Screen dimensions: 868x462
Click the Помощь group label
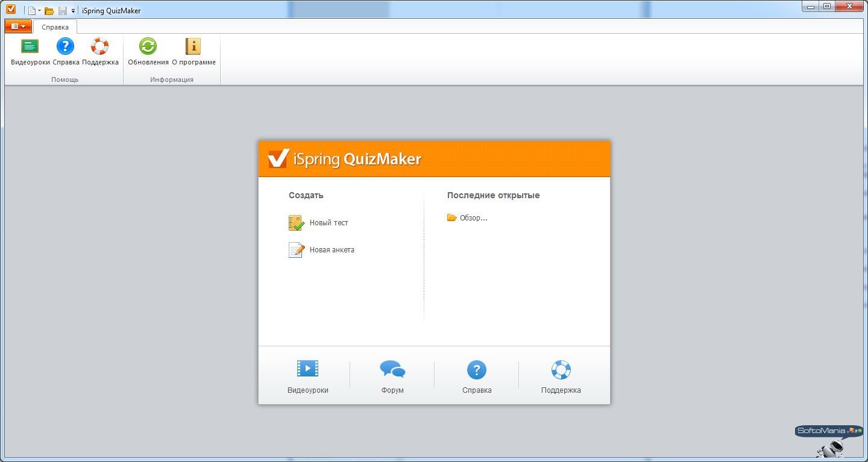click(64, 80)
